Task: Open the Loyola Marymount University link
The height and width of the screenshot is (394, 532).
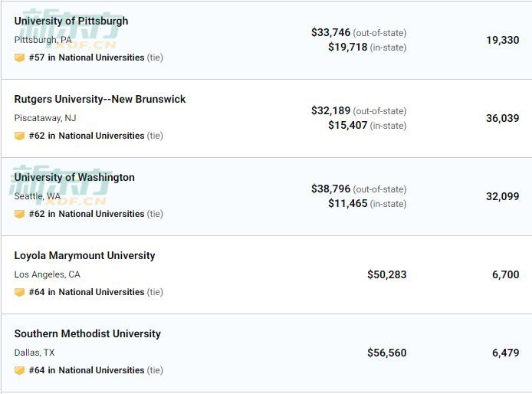Action: tap(84, 255)
